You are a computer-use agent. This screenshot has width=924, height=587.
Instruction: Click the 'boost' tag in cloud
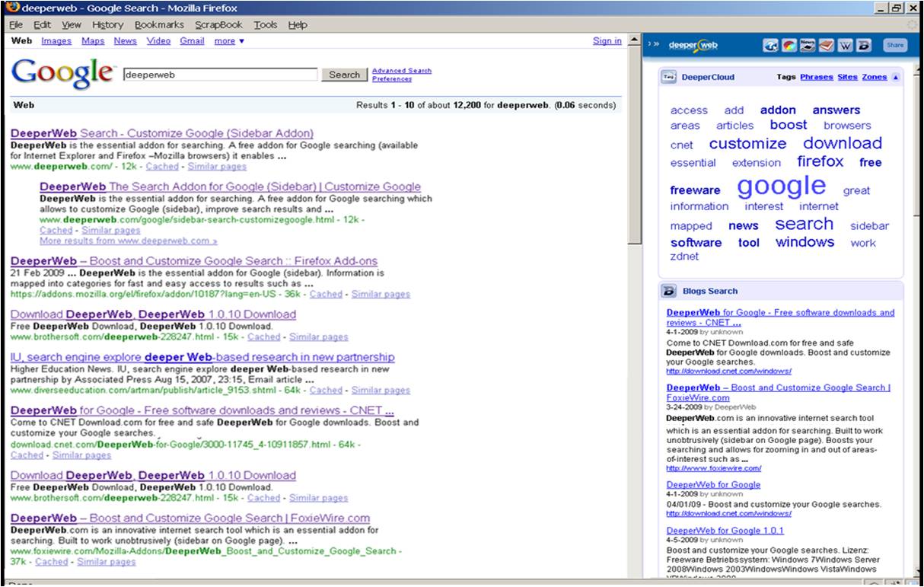[789, 125]
